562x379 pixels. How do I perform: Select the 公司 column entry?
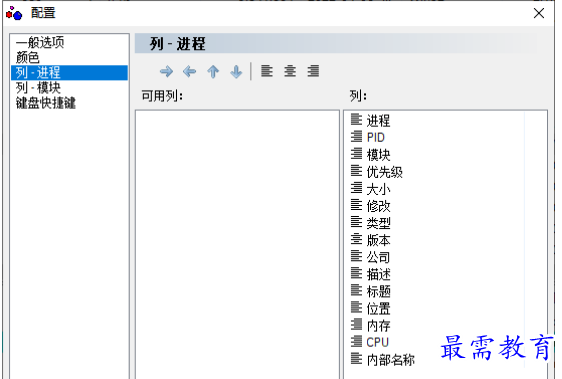[x=378, y=257]
